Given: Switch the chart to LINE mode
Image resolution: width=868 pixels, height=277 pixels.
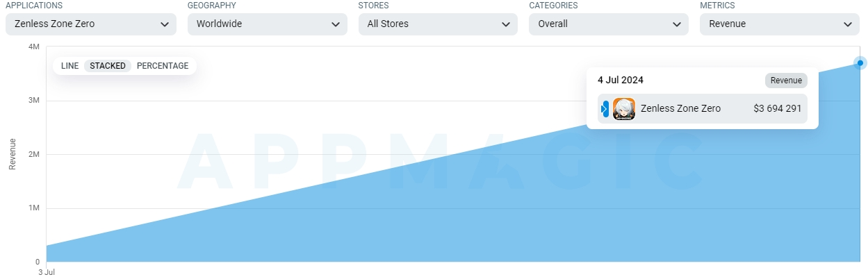Looking at the screenshot, I should pos(69,66).
